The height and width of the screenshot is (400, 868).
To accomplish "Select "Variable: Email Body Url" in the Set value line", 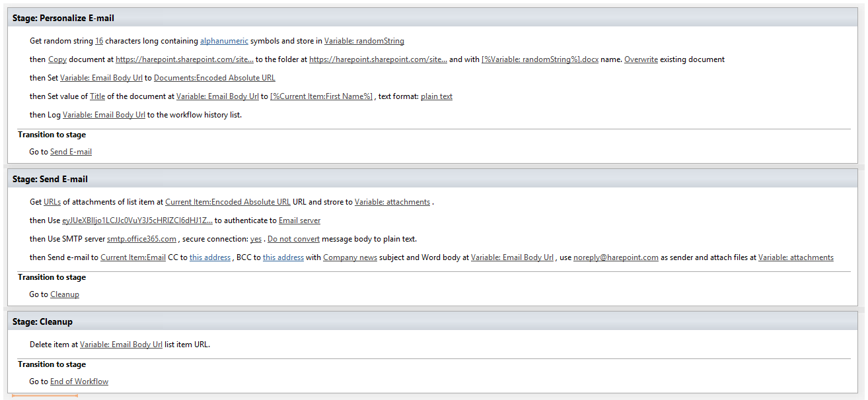I will point(217,96).
